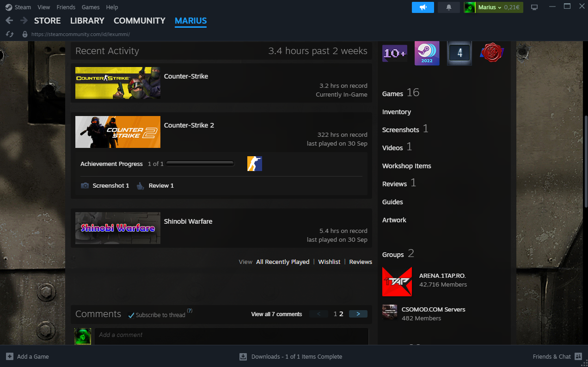The width and height of the screenshot is (588, 367).
Task: Open the Steam 2022 replay badge
Action: [427, 53]
